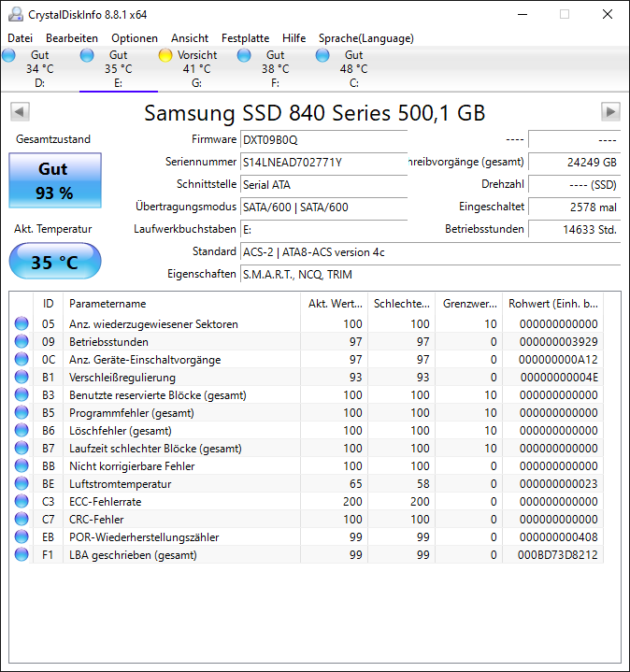The height and width of the screenshot is (672, 630).
Task: Click 'Benutzte reservierte Blöcke (gesamt)' text
Action: [x=158, y=395]
